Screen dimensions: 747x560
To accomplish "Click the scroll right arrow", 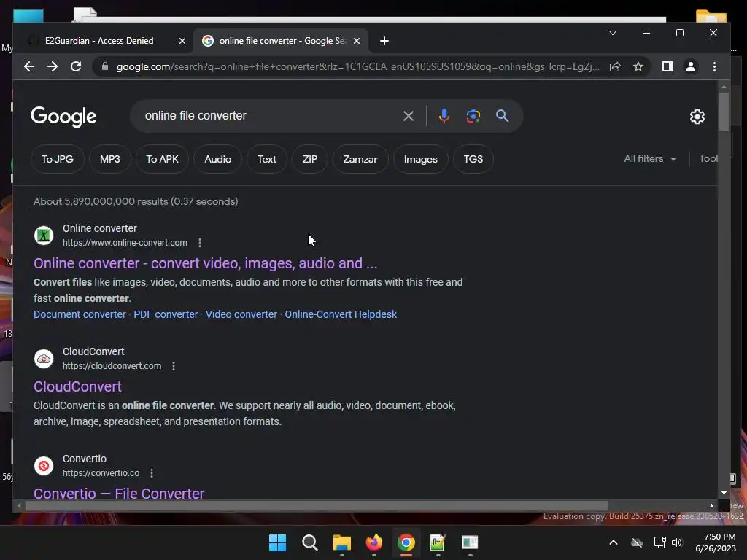I will click(x=712, y=506).
